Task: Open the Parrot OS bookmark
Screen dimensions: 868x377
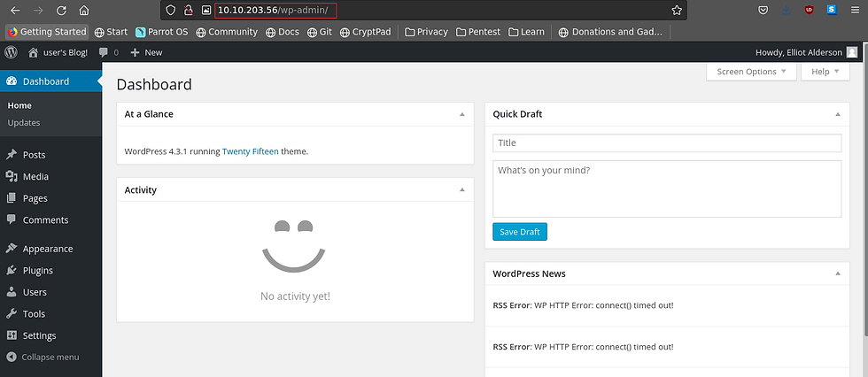Action: click(x=161, y=32)
